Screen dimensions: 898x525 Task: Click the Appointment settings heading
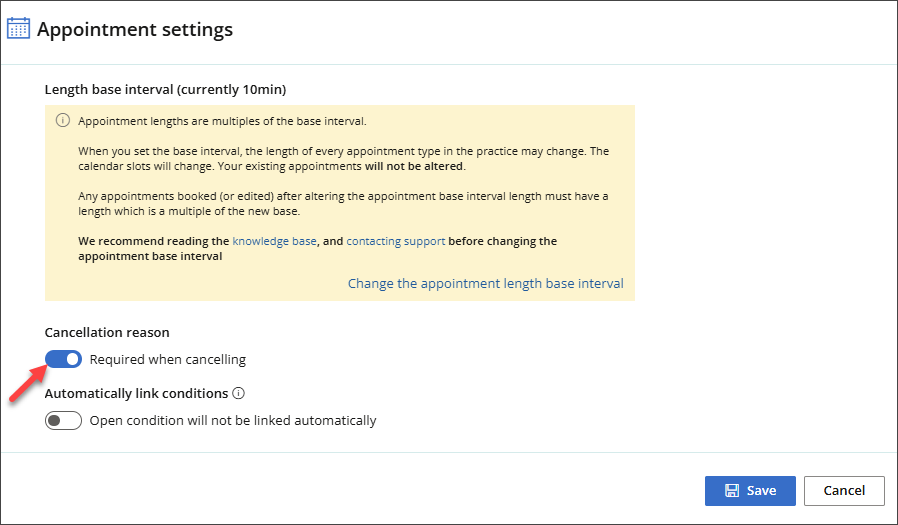point(135,29)
